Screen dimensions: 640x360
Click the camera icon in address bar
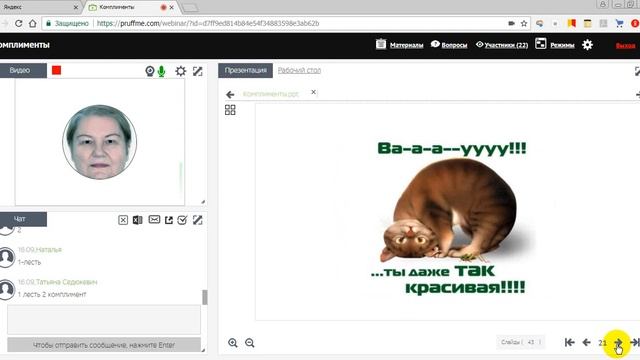coord(511,23)
